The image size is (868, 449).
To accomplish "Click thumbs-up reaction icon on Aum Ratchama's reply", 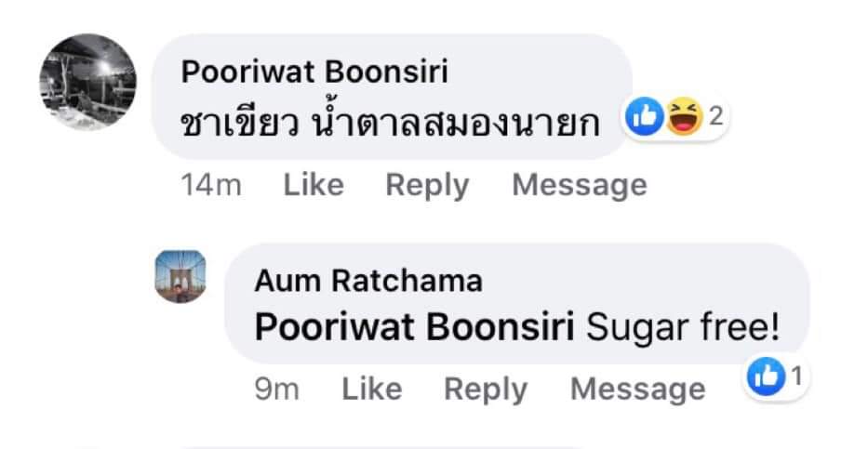I will pos(767,377).
